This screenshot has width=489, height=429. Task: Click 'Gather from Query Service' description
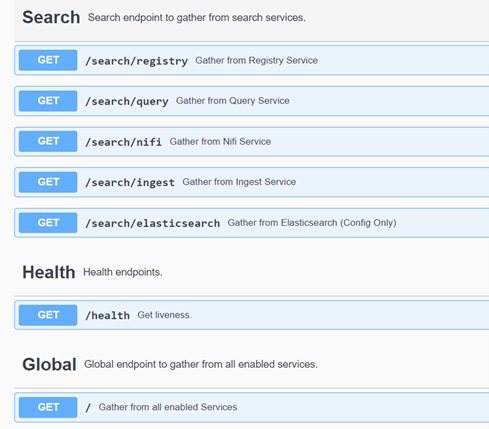[233, 101]
